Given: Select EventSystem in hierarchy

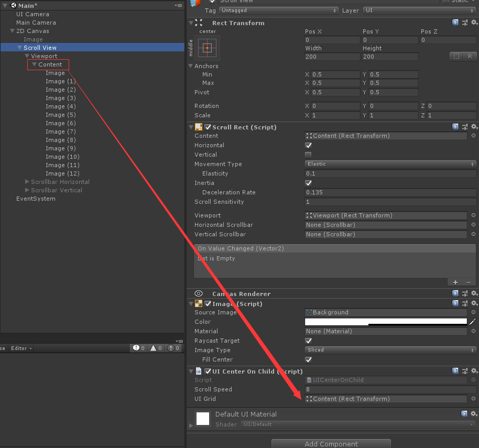Looking at the screenshot, I should (x=36, y=199).
